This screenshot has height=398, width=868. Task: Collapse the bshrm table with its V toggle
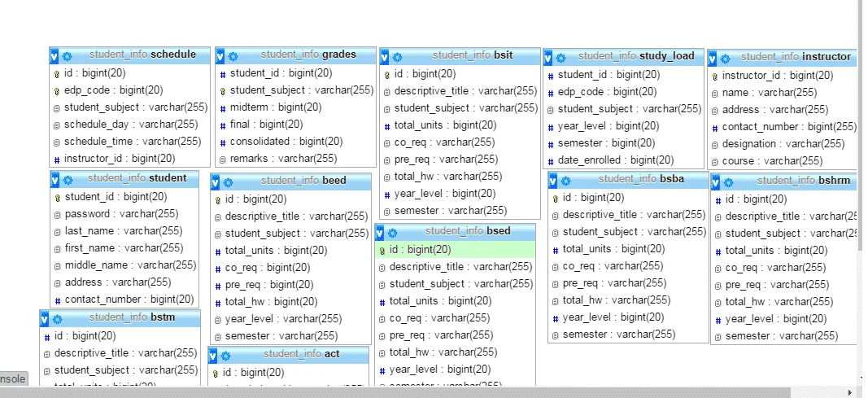[716, 182]
